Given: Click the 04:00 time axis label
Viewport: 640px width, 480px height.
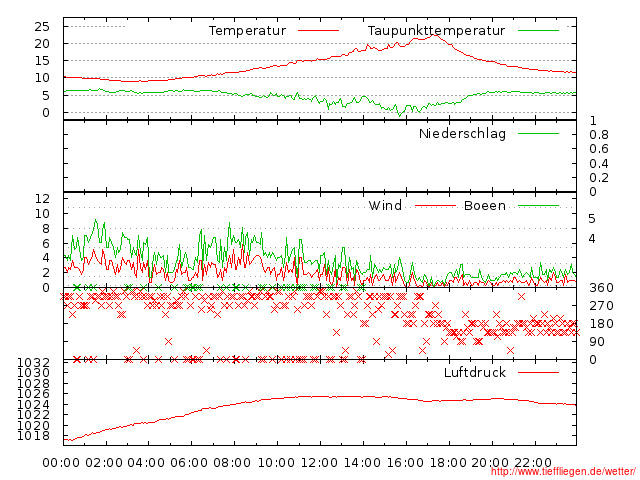Looking at the screenshot, I should [x=147, y=463].
